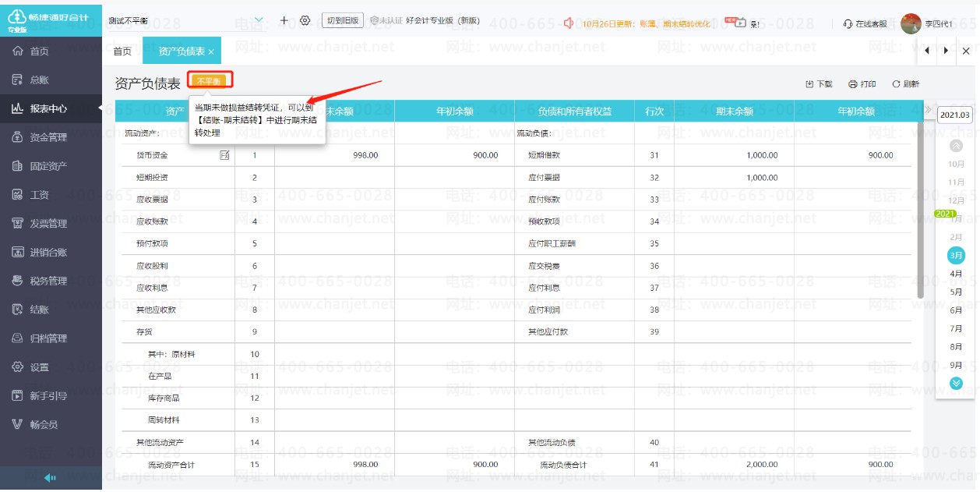Select 4月 in the period list
The height and width of the screenshot is (492, 980).
coord(956,274)
